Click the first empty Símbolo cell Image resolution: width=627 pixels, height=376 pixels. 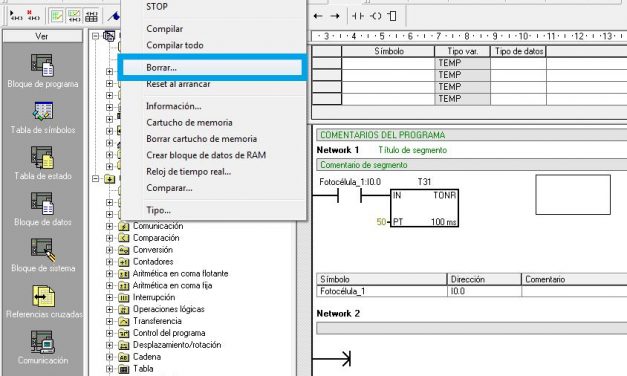pos(388,63)
